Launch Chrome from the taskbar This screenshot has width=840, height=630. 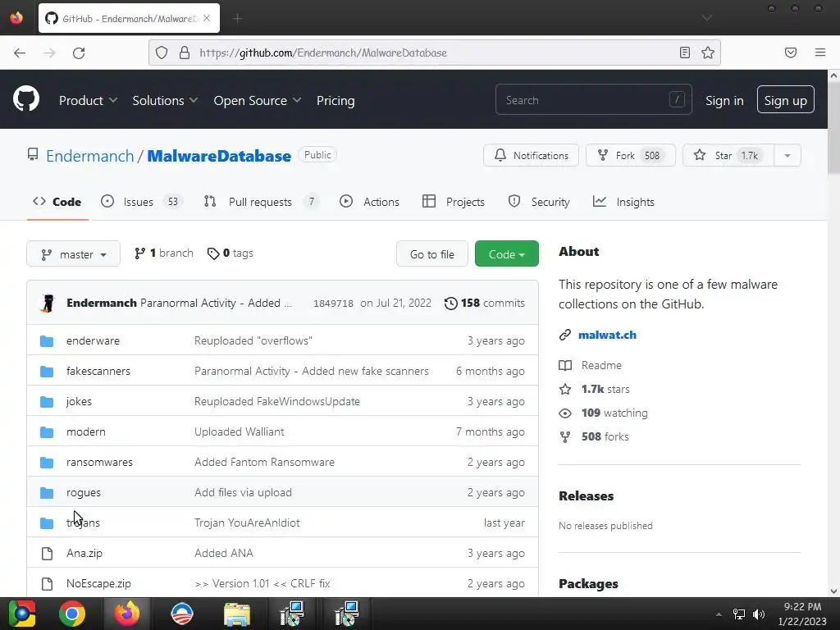click(x=72, y=614)
